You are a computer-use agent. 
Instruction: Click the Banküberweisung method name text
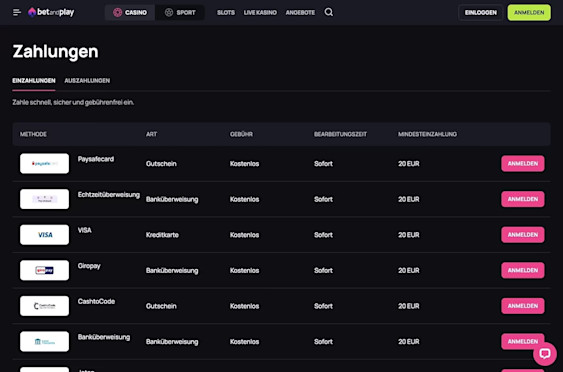pyautogui.click(x=104, y=337)
